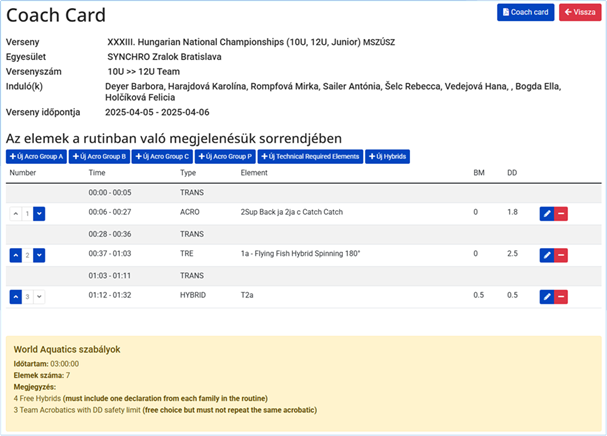Remove the TRE element row
Screen dimensions: 607x436
(x=561, y=255)
